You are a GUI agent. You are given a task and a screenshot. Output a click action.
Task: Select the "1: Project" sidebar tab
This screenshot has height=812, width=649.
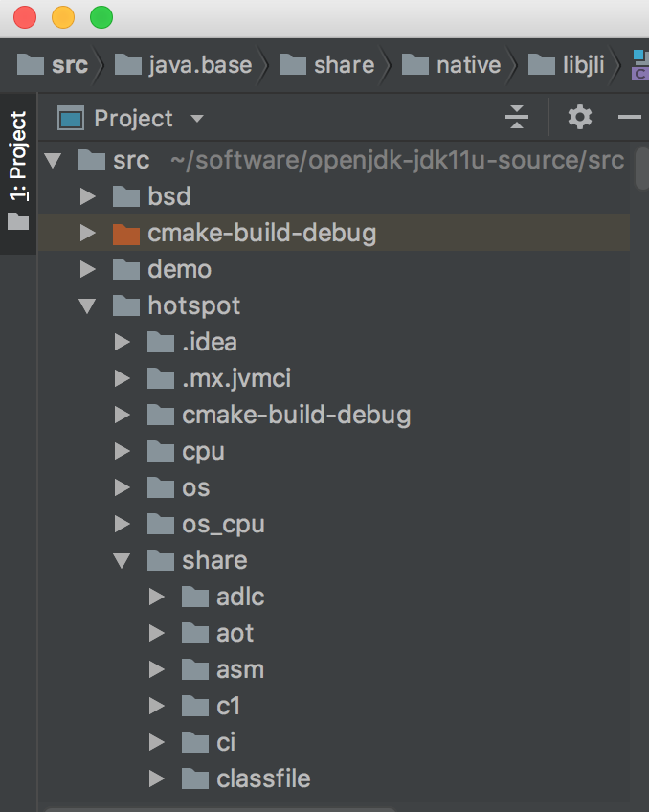[x=17, y=155]
